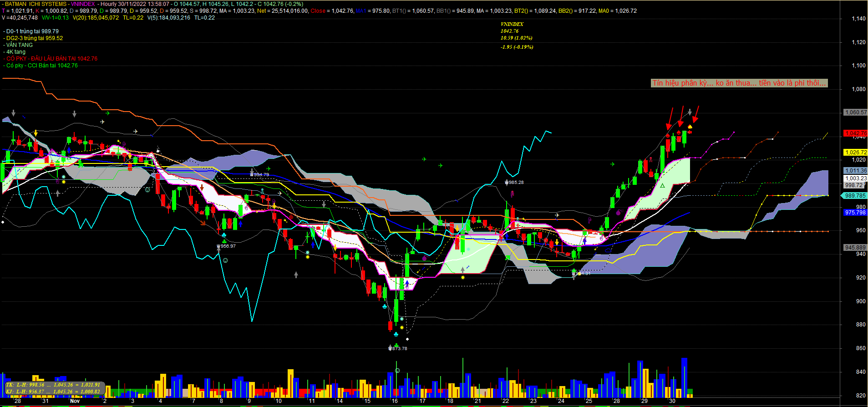Click the yellow VNINDEX label on the chart
The image size is (868, 407).
[x=512, y=24]
